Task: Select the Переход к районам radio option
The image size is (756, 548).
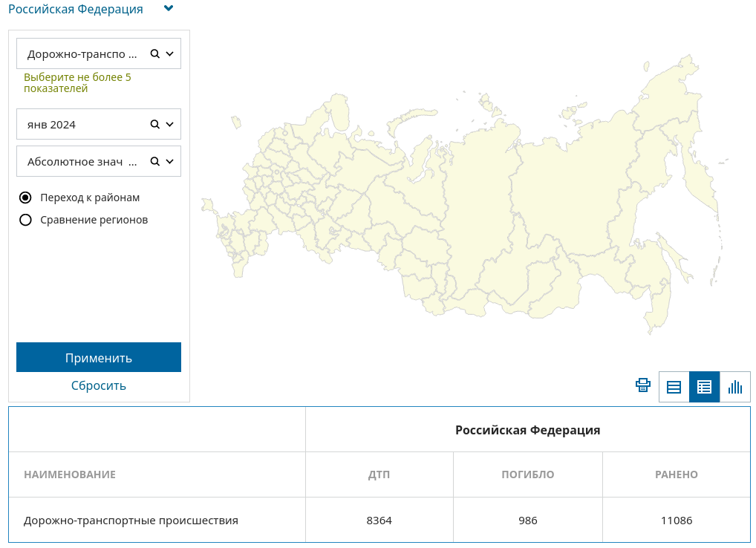Action: click(x=26, y=198)
